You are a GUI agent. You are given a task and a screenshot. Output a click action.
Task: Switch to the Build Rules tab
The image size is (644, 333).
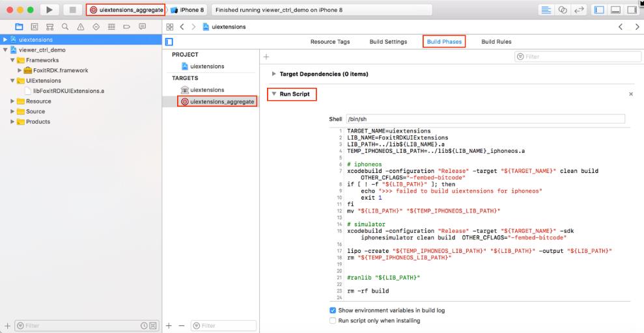[x=496, y=42]
